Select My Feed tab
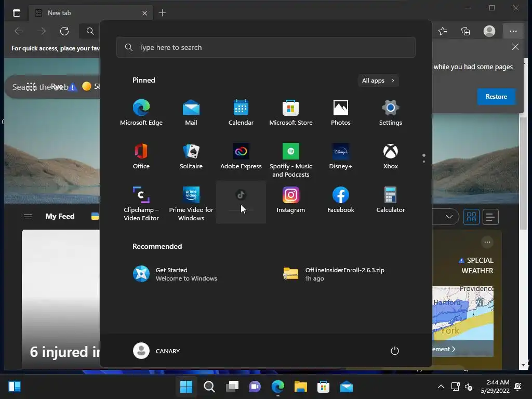Viewport: 532px width, 399px height. pyautogui.click(x=60, y=217)
